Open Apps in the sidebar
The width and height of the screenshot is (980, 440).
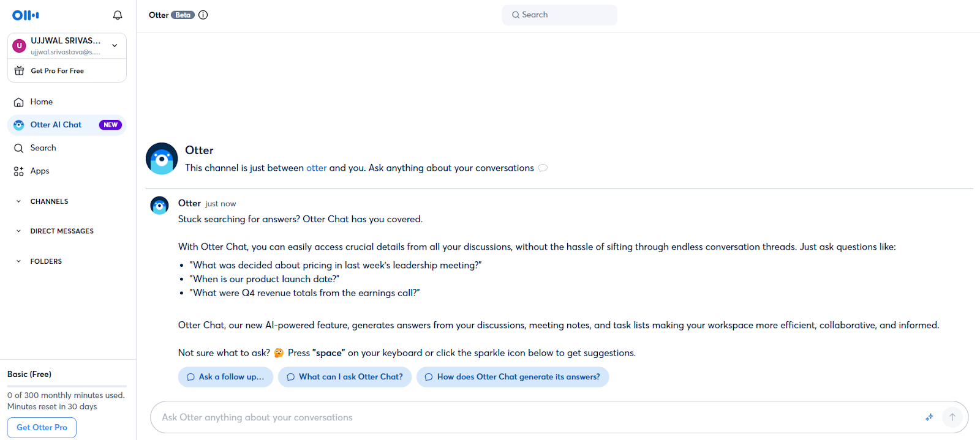[x=67, y=171]
